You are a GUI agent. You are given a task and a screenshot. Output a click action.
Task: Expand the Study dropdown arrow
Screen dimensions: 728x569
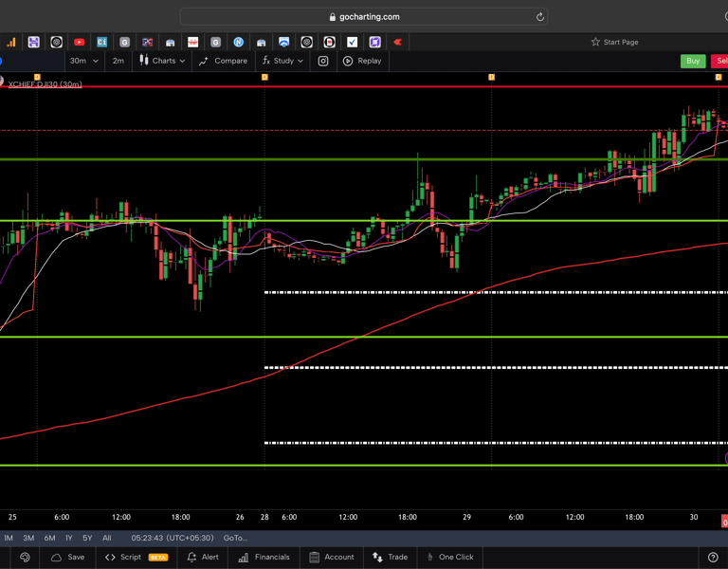point(300,61)
